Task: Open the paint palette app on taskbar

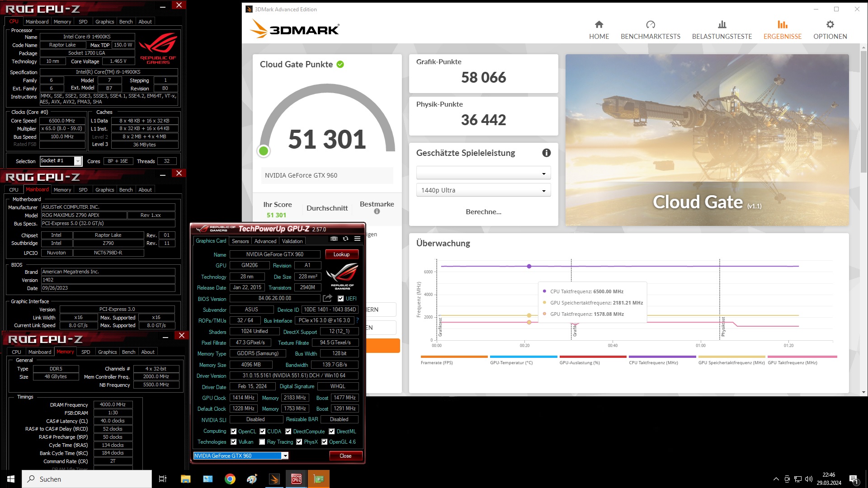Action: click(x=252, y=479)
